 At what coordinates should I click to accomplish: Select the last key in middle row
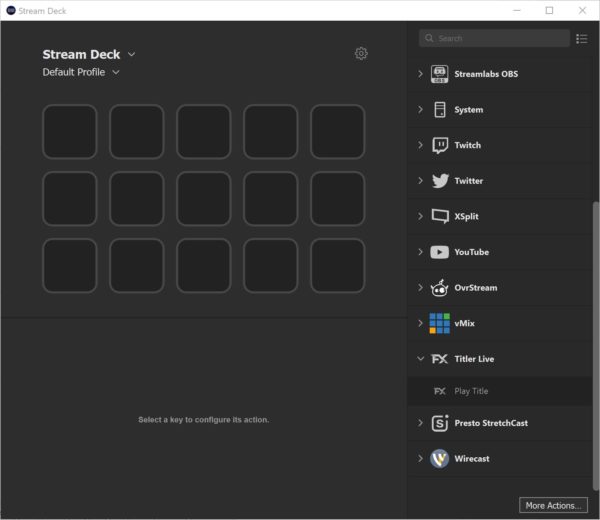point(338,199)
